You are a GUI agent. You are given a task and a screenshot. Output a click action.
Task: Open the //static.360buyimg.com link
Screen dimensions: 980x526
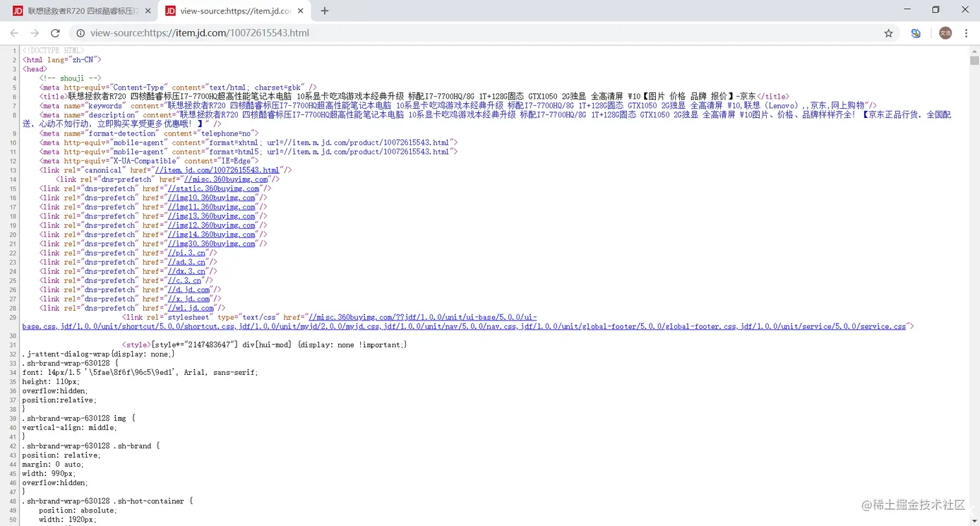click(x=213, y=188)
